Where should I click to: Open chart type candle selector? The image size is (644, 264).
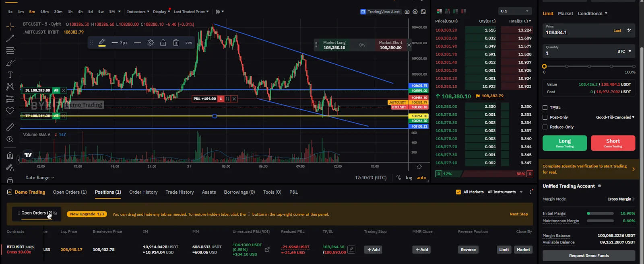pyautogui.click(x=220, y=12)
